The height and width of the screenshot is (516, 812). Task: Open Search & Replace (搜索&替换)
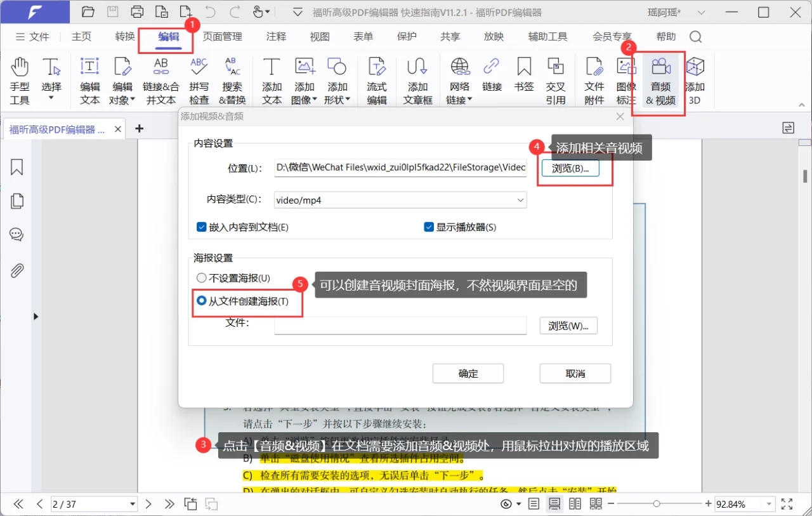point(232,81)
